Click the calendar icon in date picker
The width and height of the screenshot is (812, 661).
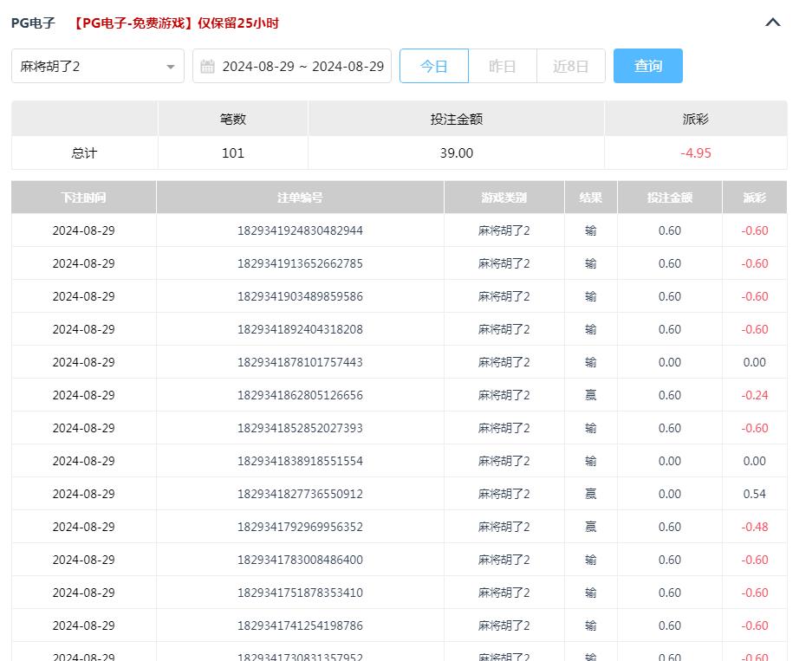click(x=207, y=65)
